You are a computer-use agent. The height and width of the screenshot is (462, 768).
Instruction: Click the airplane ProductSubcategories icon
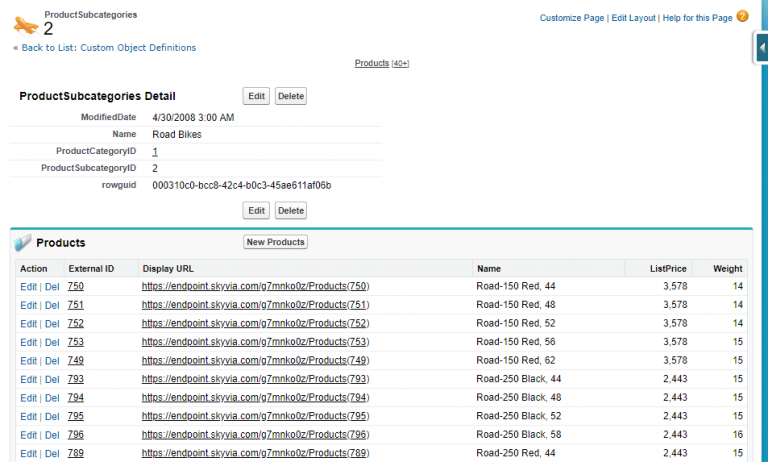click(25, 23)
